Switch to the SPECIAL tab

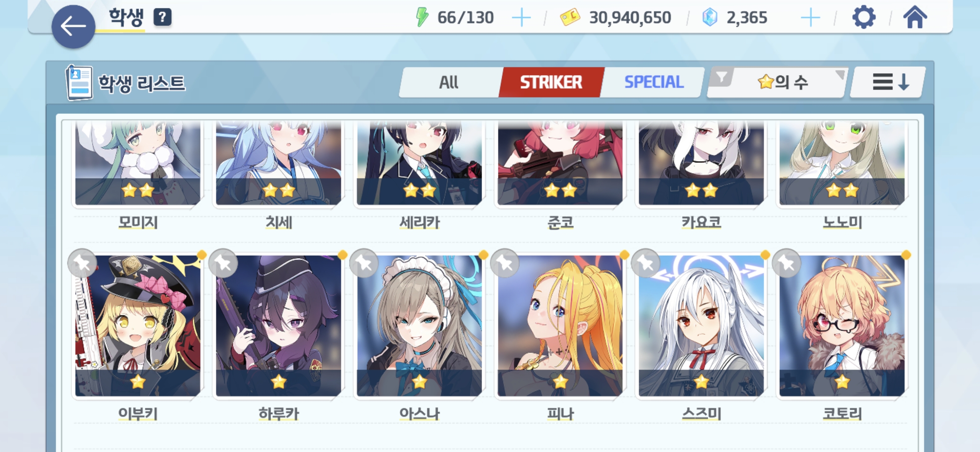pyautogui.click(x=654, y=82)
